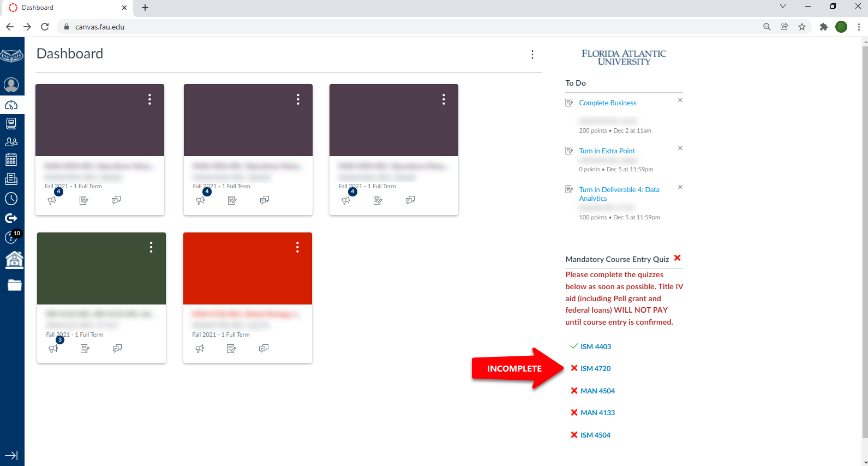This screenshot has width=868, height=466.
Task: Open options menu on green course card
Action: [151, 248]
